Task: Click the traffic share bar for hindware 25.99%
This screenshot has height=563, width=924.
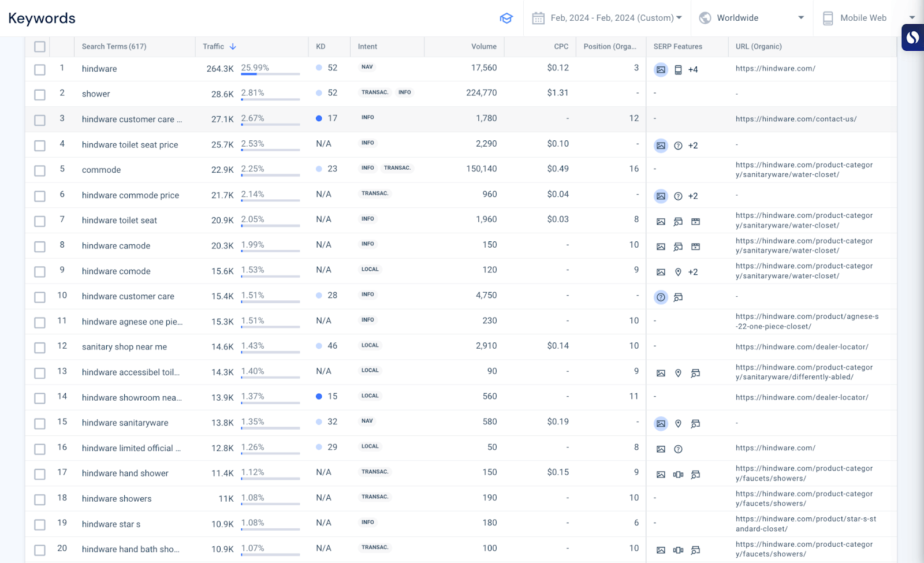Action: pos(270,74)
